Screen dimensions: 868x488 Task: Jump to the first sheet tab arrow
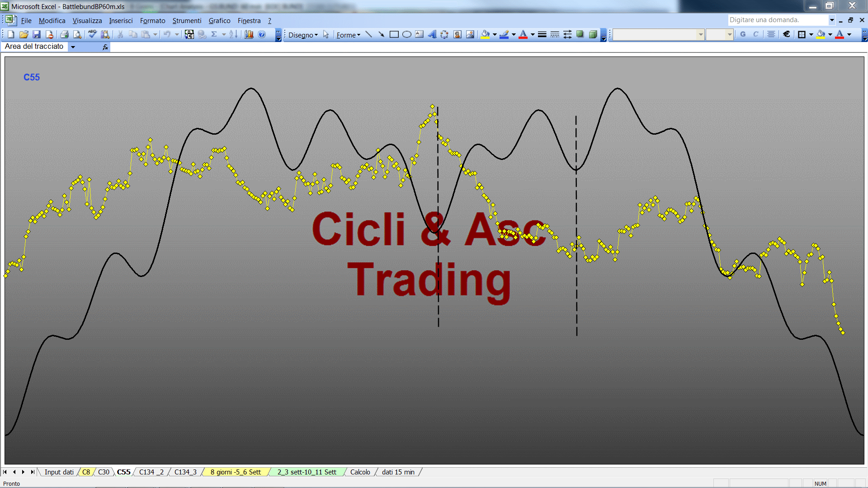[x=5, y=472]
